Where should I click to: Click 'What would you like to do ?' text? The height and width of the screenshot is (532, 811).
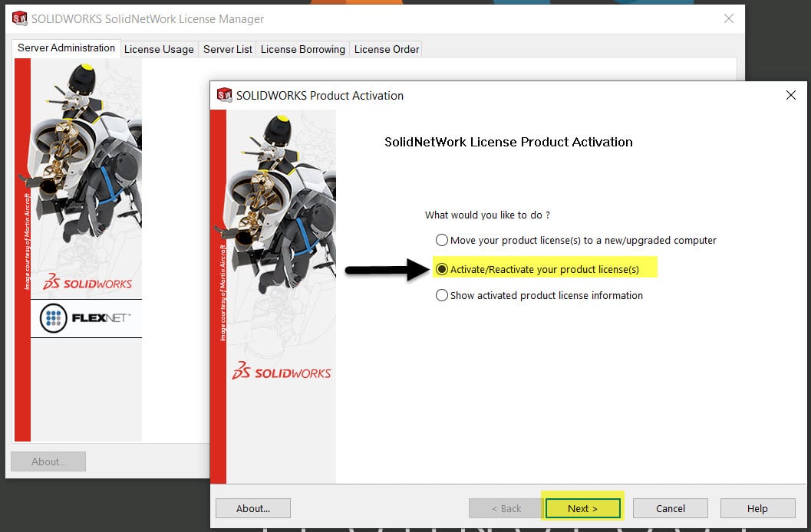(487, 215)
